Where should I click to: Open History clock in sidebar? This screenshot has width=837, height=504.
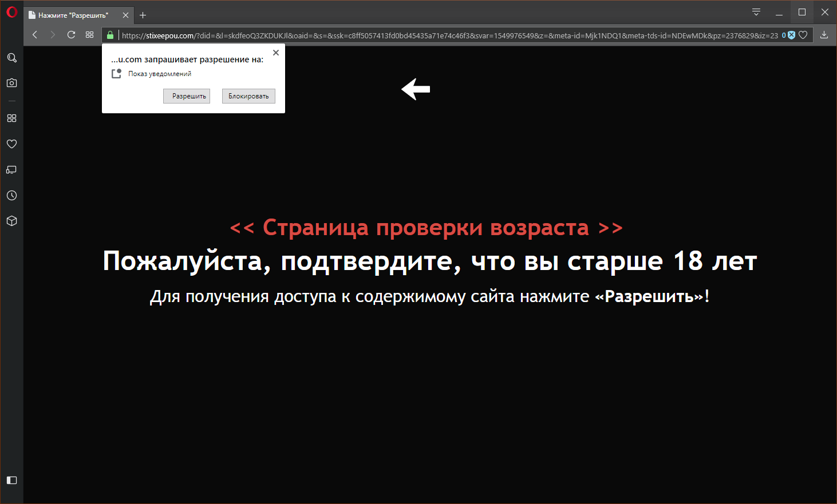click(11, 195)
